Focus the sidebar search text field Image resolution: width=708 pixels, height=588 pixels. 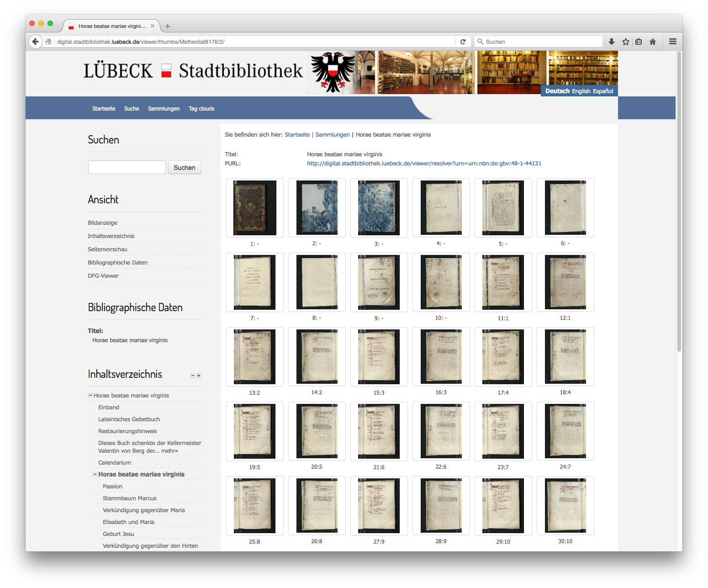(127, 167)
